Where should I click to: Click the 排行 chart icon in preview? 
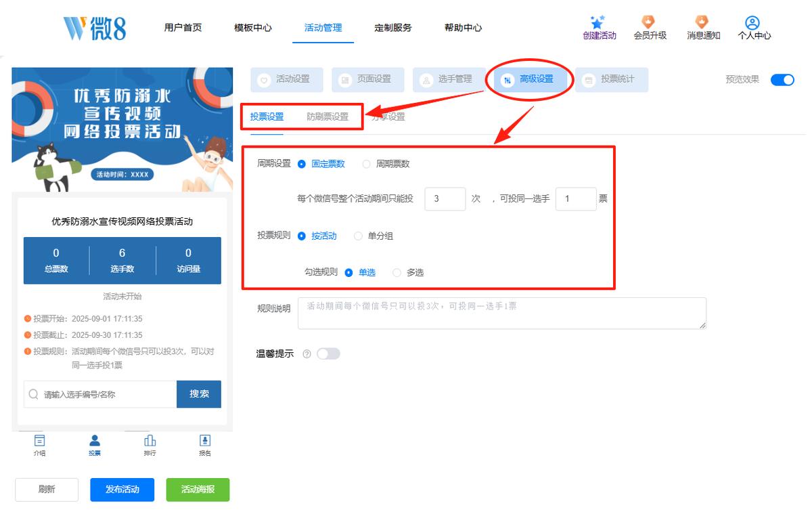tap(150, 441)
